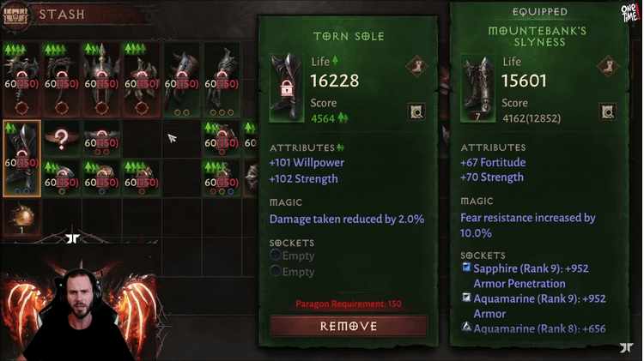Click the boots slot diamond on equipped panel
Image resolution: width=644 pixels, height=361 pixels.
point(608,66)
